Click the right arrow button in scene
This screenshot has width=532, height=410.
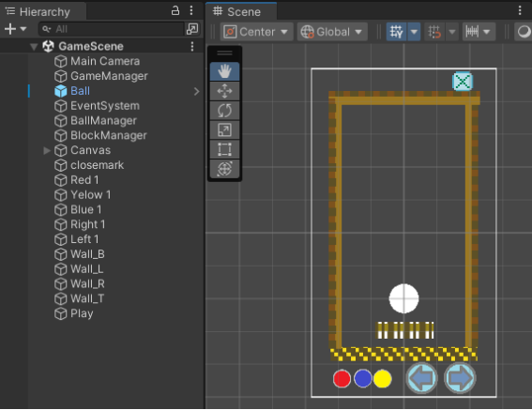460,378
